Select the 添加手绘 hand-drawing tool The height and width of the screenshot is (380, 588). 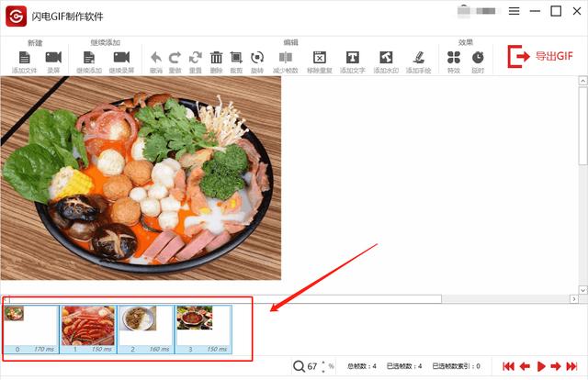418,58
